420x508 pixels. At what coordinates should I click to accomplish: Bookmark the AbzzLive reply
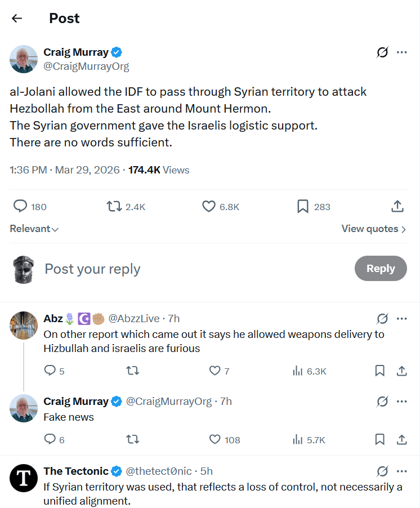(x=380, y=371)
